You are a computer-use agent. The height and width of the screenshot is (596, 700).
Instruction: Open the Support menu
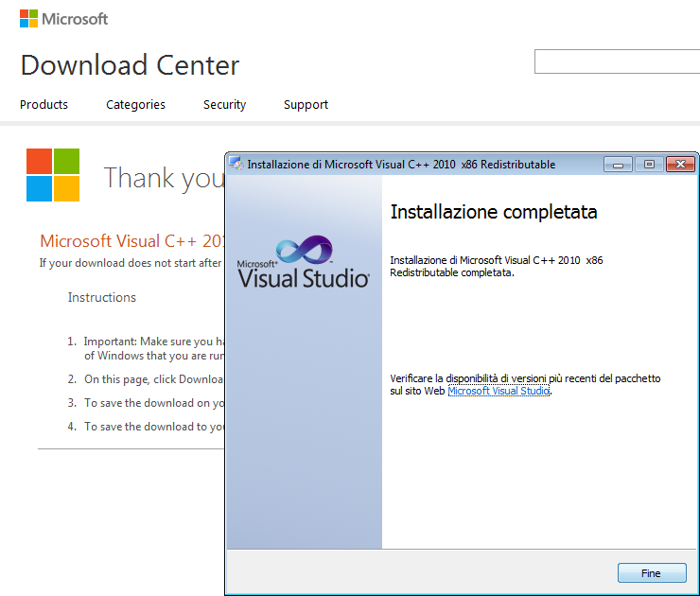306,104
